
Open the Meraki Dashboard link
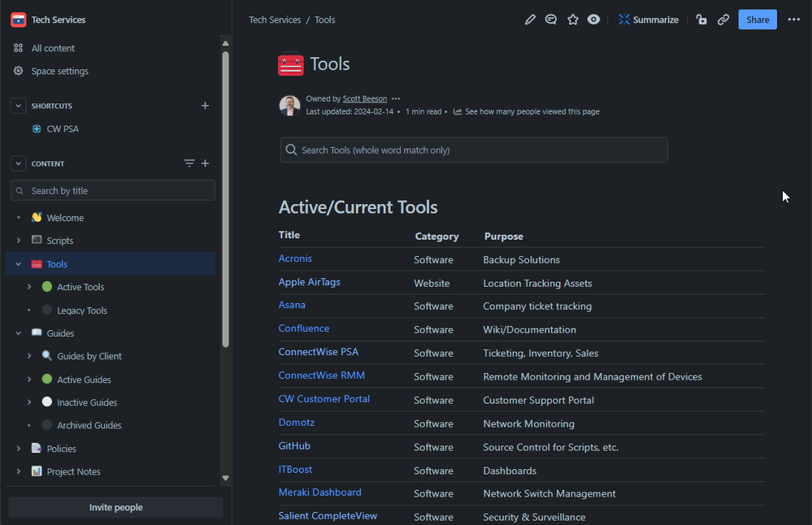click(319, 492)
